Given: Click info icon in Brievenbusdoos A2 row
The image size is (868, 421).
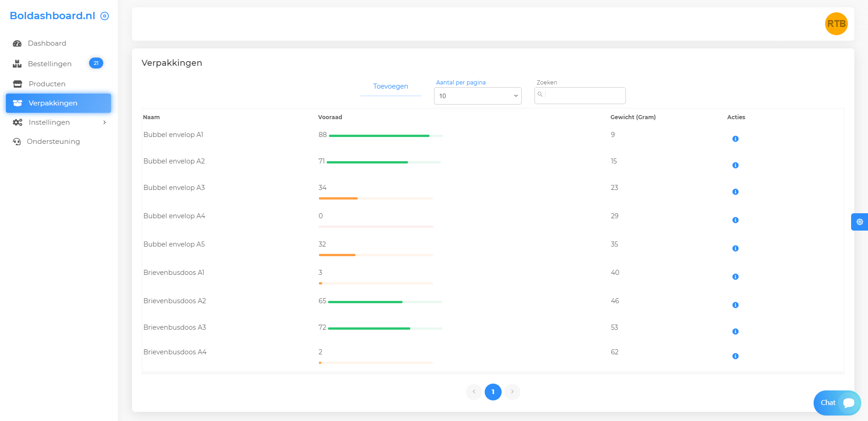Looking at the screenshot, I should click(735, 305).
